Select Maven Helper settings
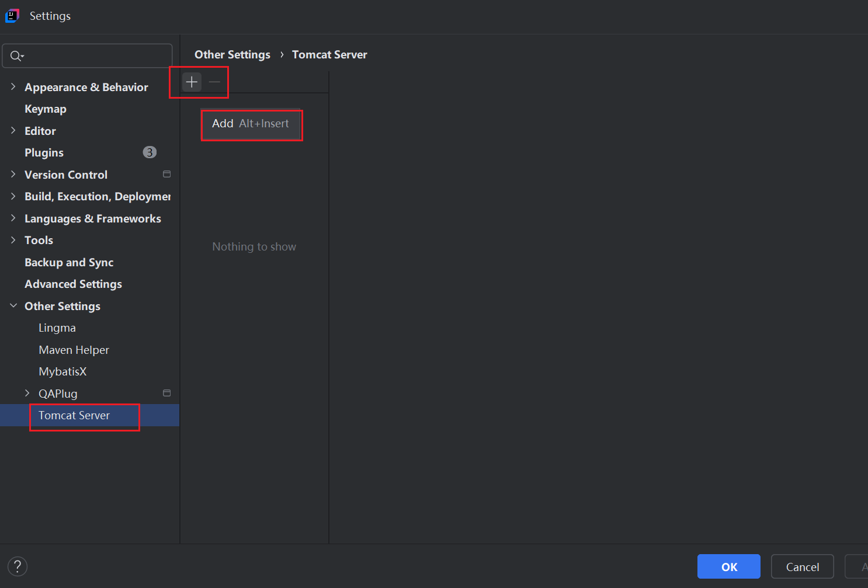 click(74, 350)
